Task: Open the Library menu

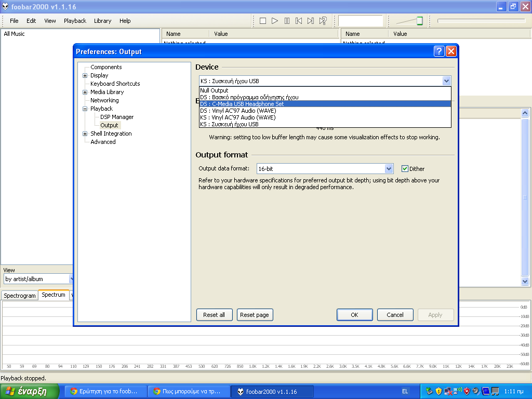Action: 102,21
